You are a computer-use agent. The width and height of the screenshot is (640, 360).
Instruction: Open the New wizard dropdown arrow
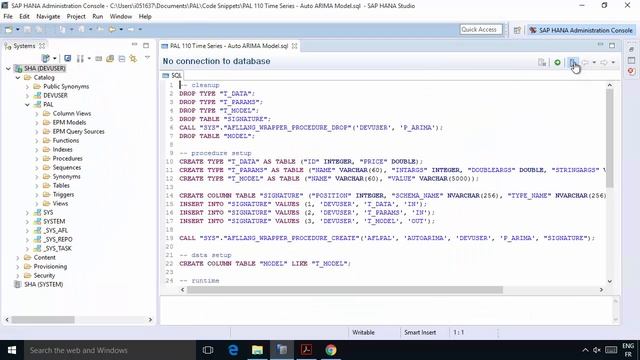point(18,30)
